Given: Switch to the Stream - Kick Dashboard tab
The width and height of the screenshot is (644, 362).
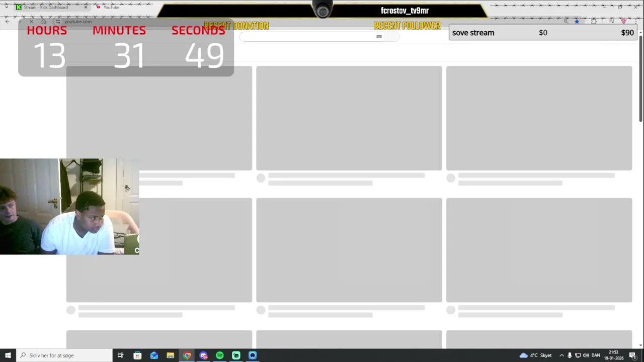Looking at the screenshot, I should [x=51, y=7].
